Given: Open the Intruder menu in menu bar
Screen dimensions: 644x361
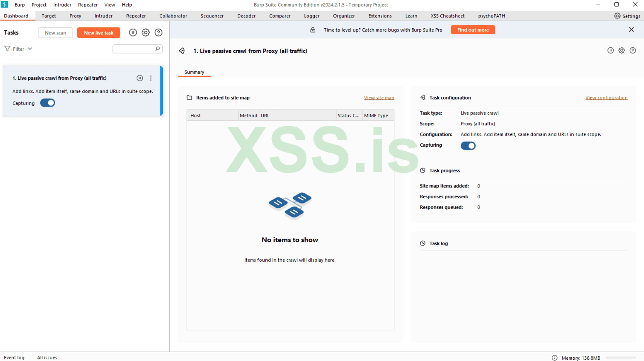Looking at the screenshot, I should pyautogui.click(x=62, y=5).
